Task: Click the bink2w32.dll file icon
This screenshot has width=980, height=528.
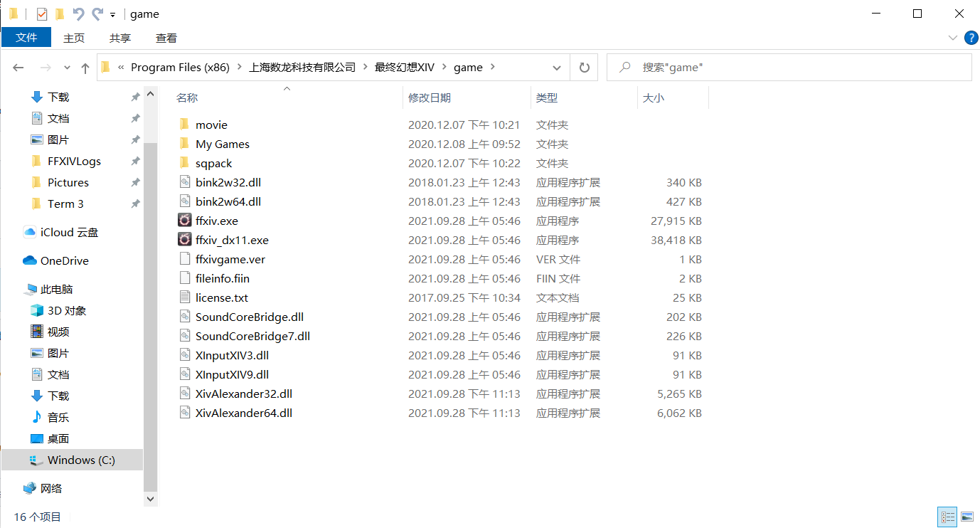Action: click(184, 182)
